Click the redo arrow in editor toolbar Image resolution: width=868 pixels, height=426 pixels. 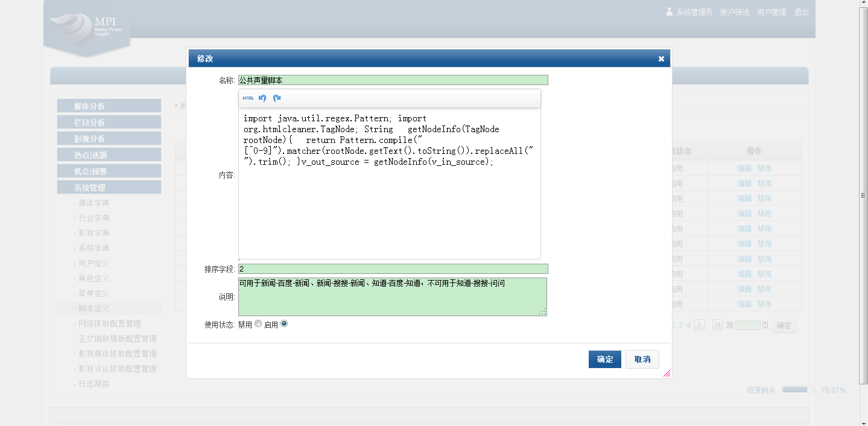(x=277, y=98)
